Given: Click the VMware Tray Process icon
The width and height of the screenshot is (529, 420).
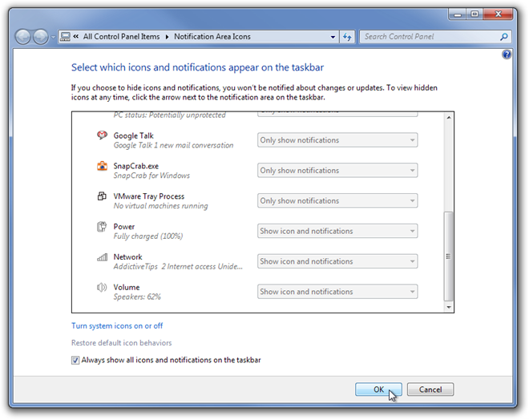Looking at the screenshot, I should (102, 196).
